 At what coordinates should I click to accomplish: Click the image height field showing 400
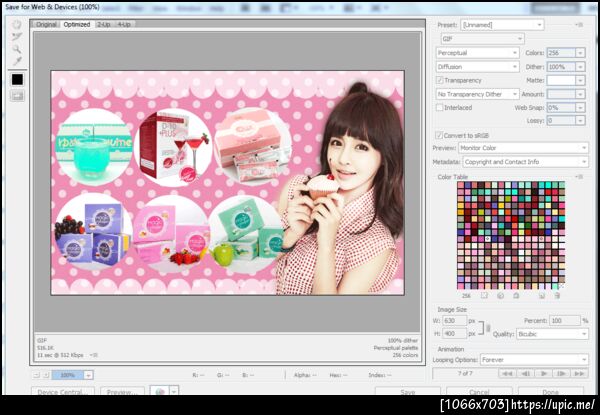coord(455,334)
